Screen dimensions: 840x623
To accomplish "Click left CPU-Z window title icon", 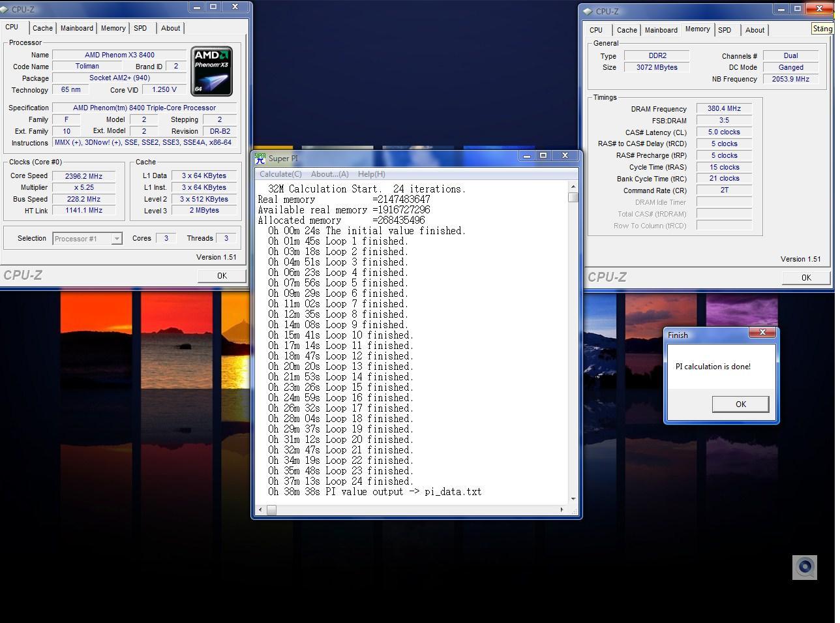I will (x=5, y=10).
